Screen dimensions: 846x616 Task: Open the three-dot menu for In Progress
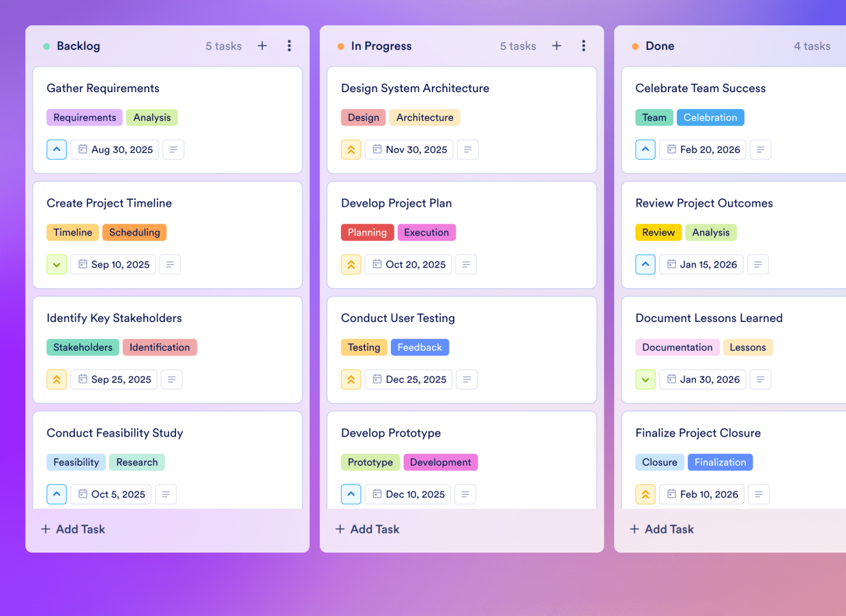click(x=583, y=46)
